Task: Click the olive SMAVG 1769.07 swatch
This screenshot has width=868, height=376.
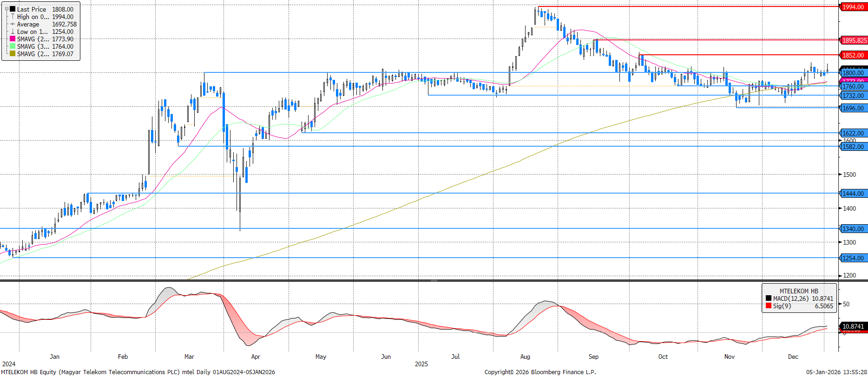Action: coord(13,54)
